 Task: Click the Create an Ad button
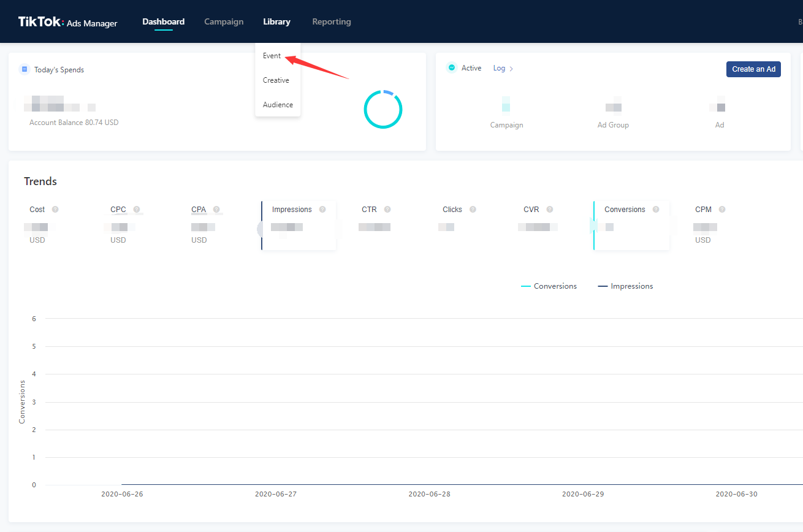click(753, 69)
